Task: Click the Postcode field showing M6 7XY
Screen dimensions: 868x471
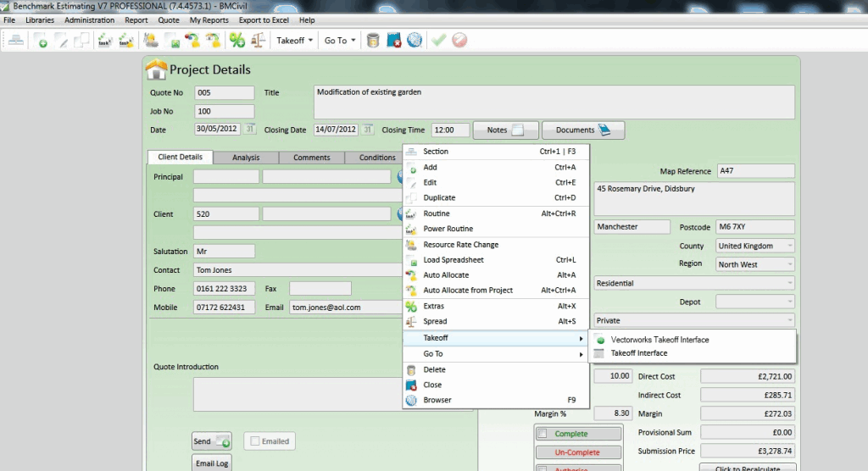Action: 755,227
